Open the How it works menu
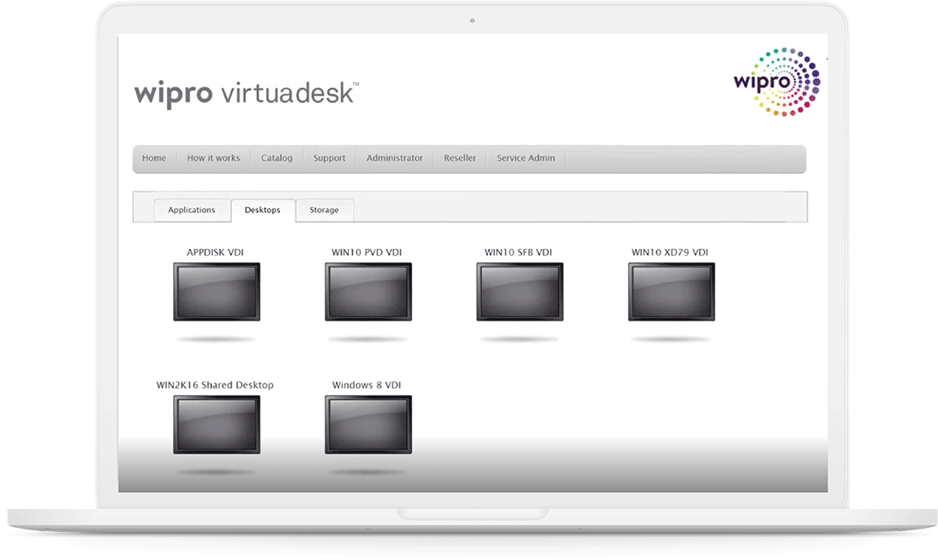The height and width of the screenshot is (560, 938). pos(213,158)
